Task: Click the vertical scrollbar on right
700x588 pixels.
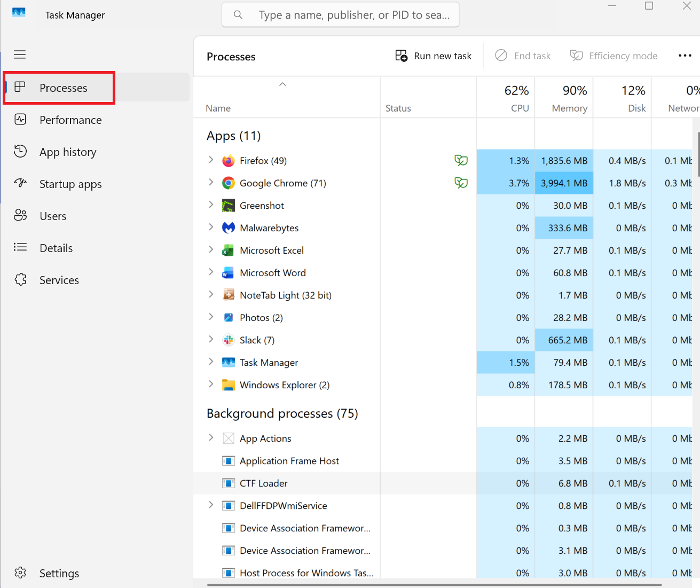Action: coord(698,154)
